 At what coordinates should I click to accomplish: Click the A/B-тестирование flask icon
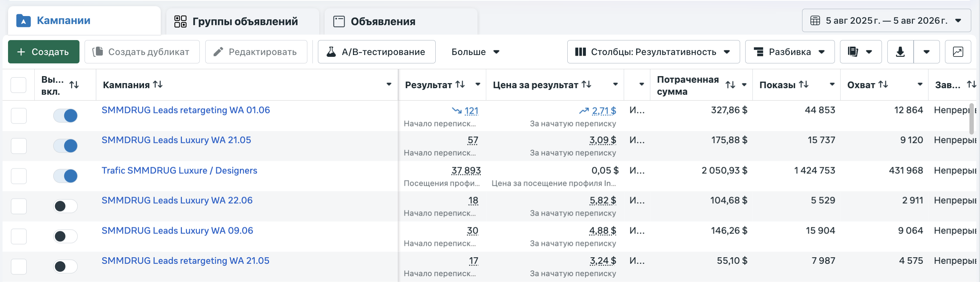331,52
